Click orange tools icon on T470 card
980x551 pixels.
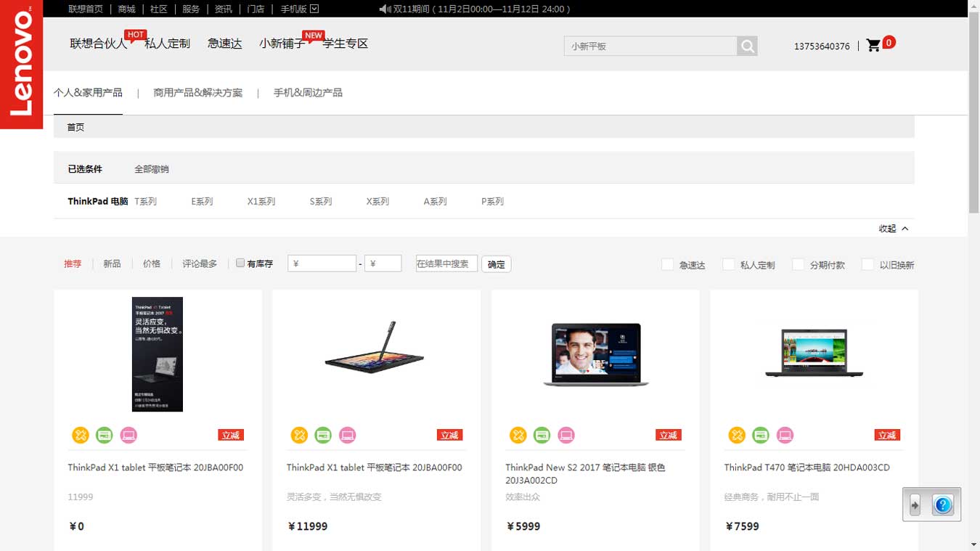point(737,435)
